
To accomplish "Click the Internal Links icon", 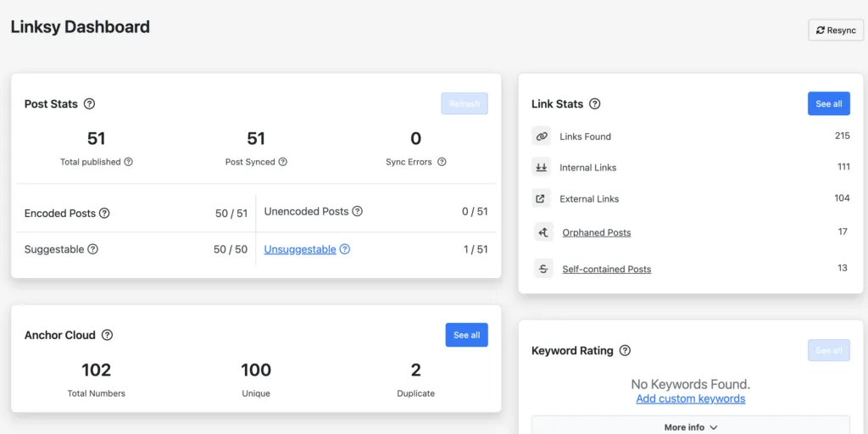I will click(542, 168).
